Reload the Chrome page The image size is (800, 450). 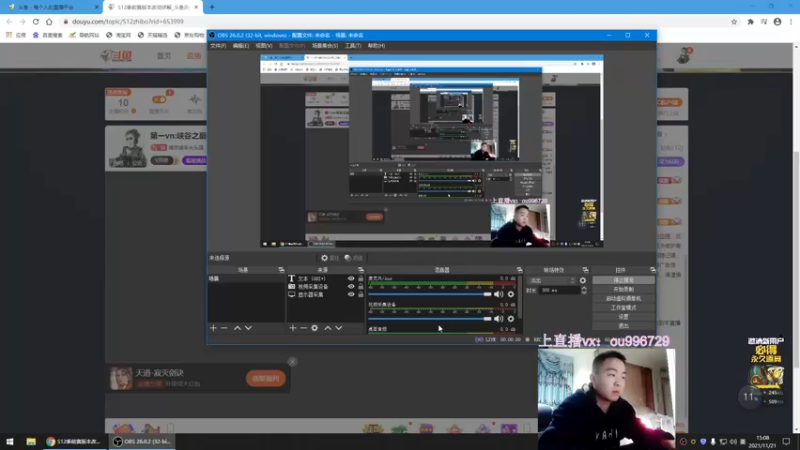pos(36,21)
